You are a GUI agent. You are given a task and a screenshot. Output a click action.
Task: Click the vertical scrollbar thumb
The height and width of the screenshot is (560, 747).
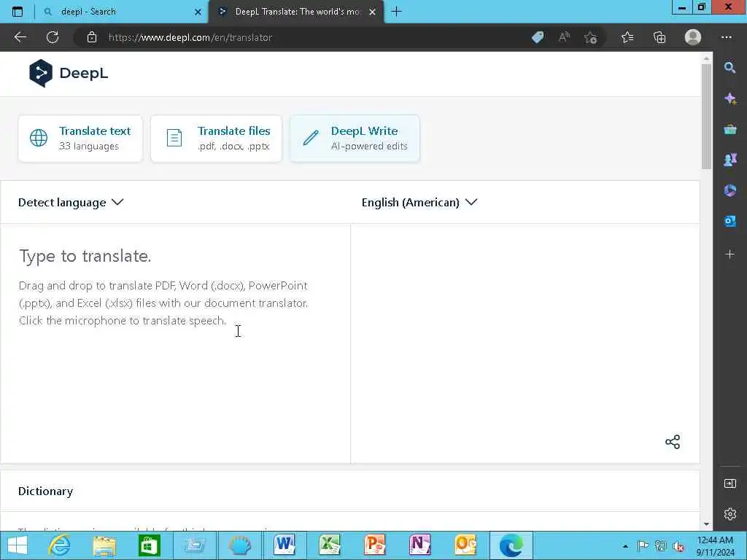706,117
